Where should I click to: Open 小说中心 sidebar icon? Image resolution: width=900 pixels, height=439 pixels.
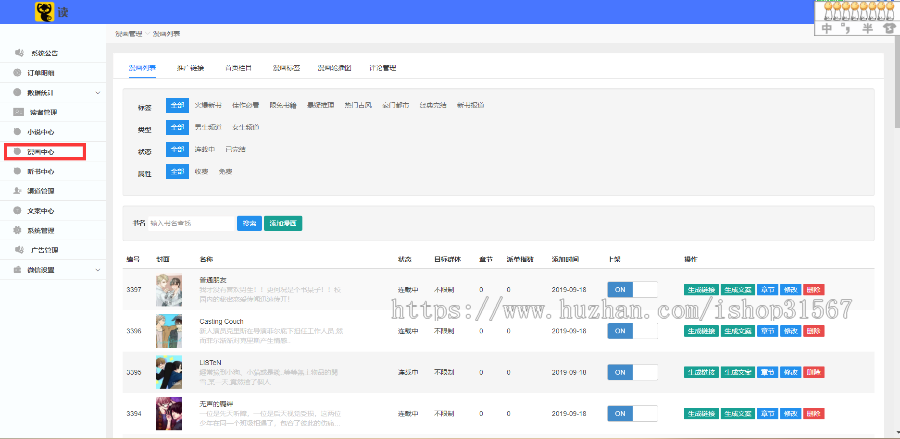(x=17, y=131)
